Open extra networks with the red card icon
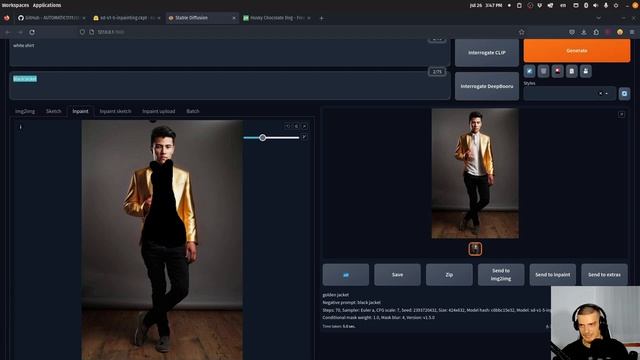The height and width of the screenshot is (360, 640). click(x=558, y=71)
